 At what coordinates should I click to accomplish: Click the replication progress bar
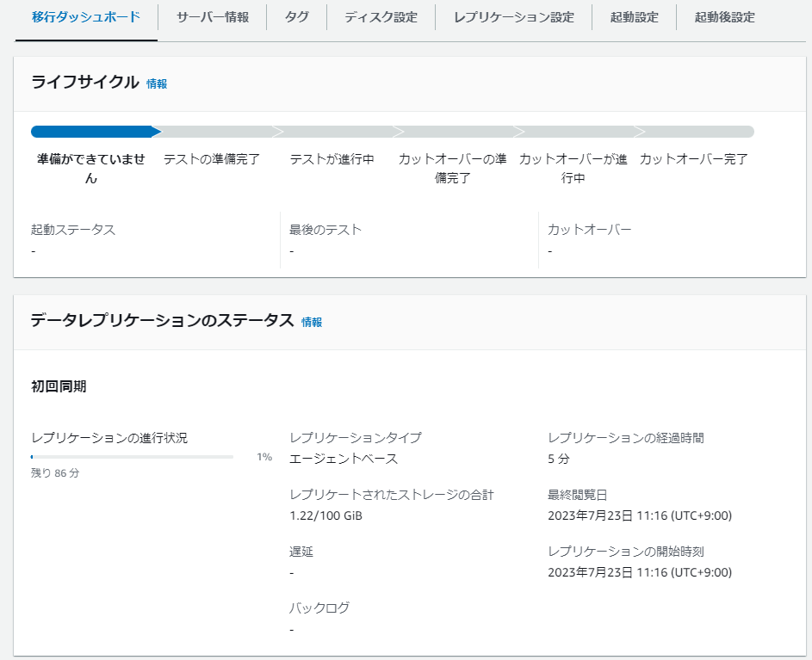132,457
